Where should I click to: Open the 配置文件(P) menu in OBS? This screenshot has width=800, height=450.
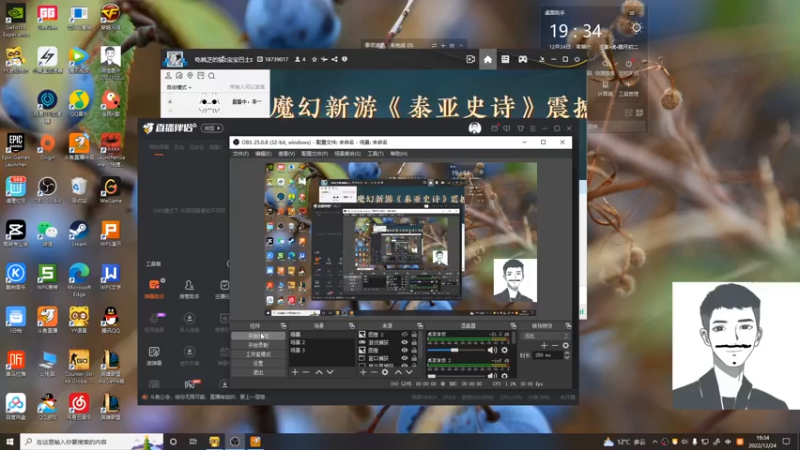point(314,154)
